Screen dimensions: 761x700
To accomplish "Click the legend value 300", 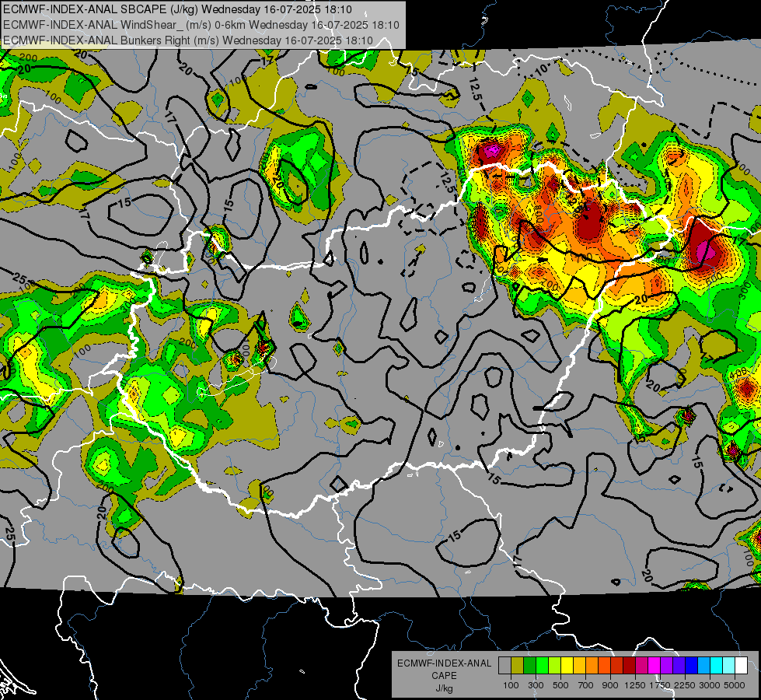I will point(536,685).
